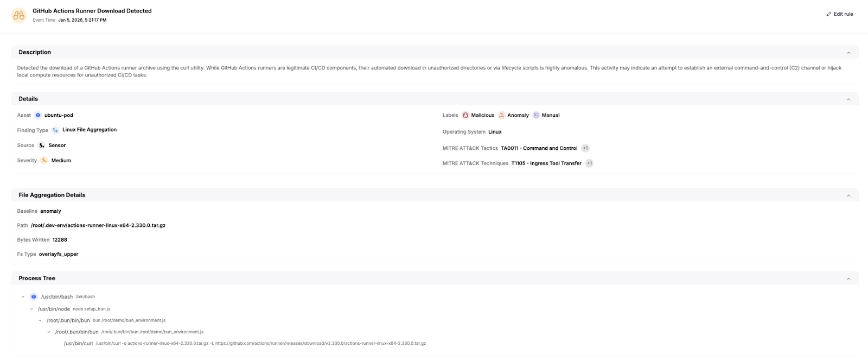The width and height of the screenshot is (868, 360).
Task: Open Edit rule
Action: [840, 14]
